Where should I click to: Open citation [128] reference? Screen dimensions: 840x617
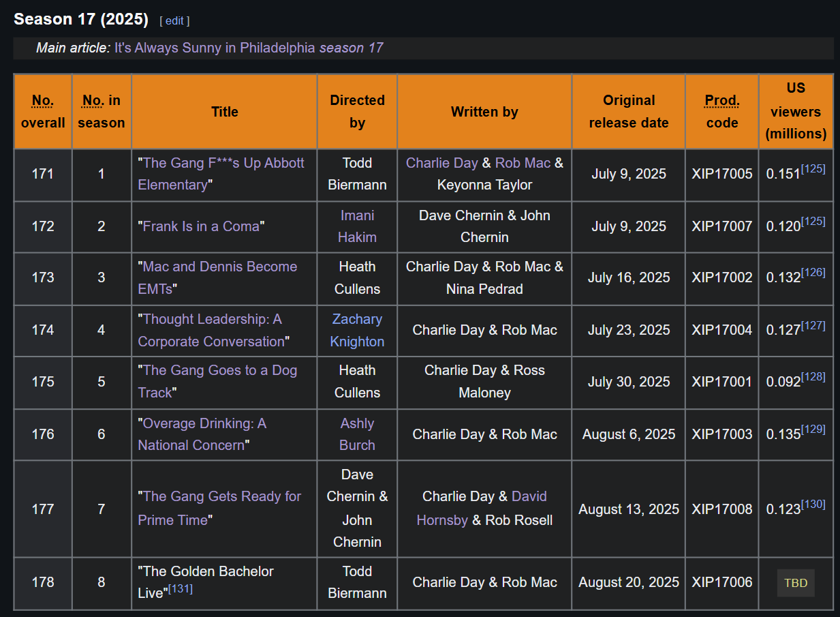click(x=813, y=376)
